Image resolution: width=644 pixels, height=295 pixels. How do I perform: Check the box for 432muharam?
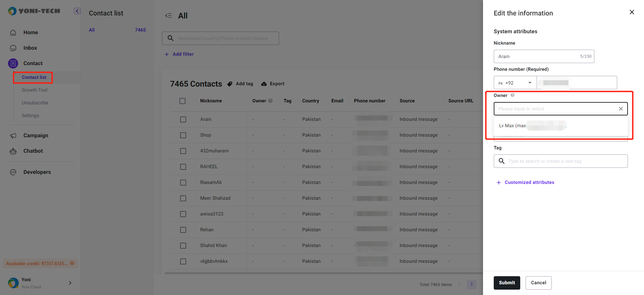click(x=183, y=151)
